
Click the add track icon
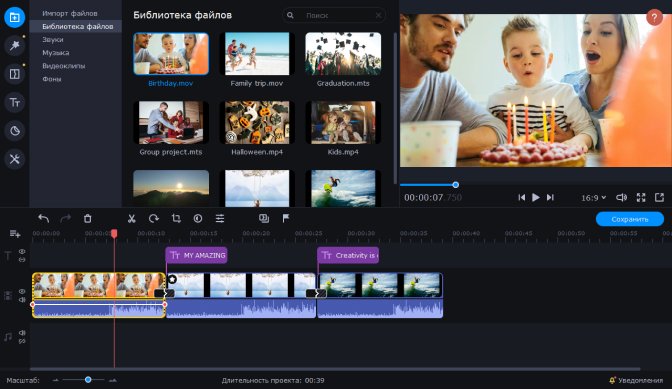(x=15, y=233)
